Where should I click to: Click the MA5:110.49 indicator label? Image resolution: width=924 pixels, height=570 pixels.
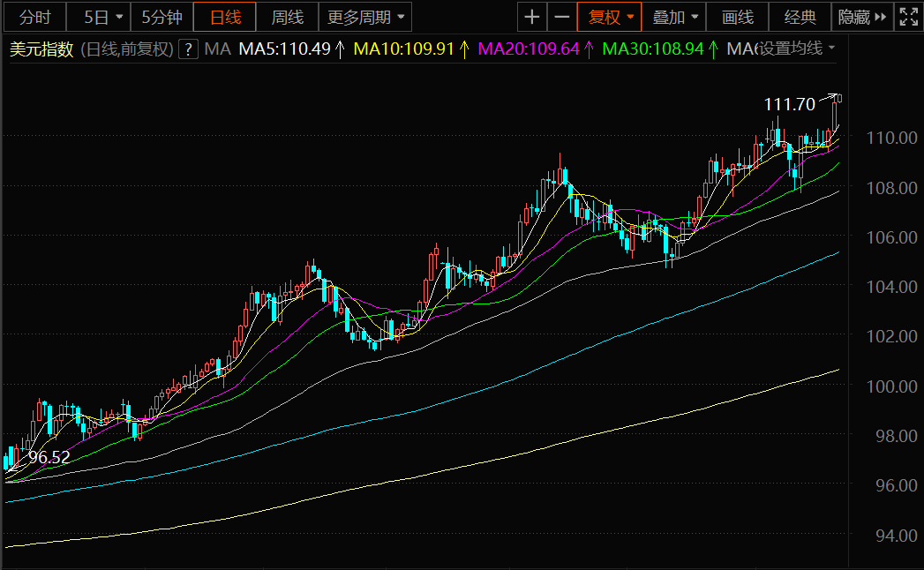[284, 49]
